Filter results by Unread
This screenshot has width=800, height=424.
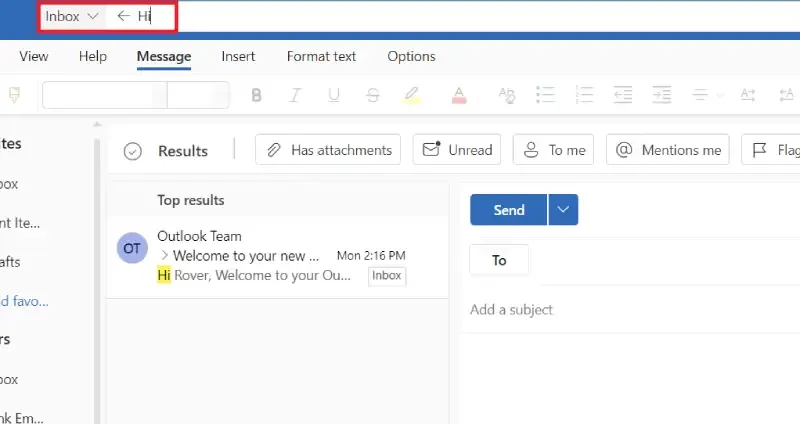click(457, 150)
